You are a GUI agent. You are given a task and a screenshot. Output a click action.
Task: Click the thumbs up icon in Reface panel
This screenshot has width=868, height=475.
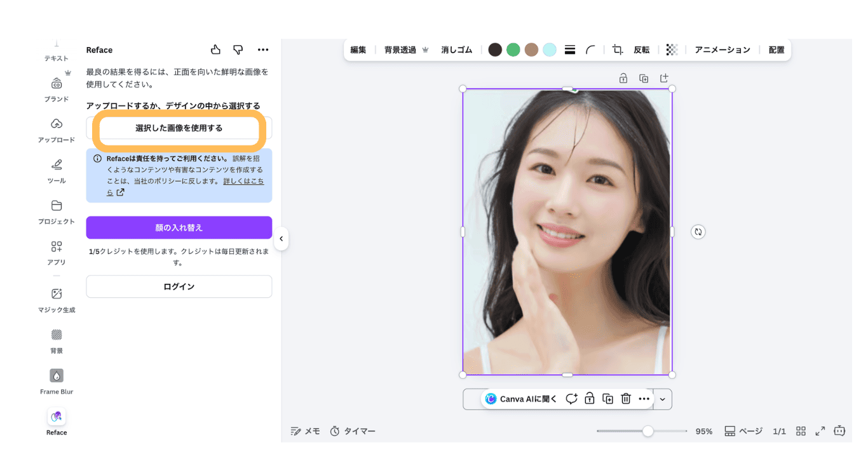[215, 50]
